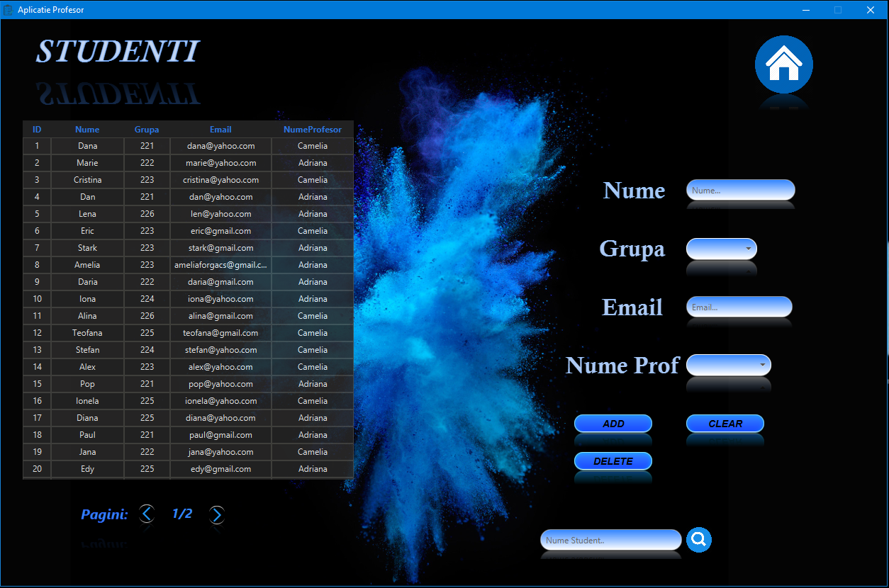Click the student name Paul

(87, 435)
